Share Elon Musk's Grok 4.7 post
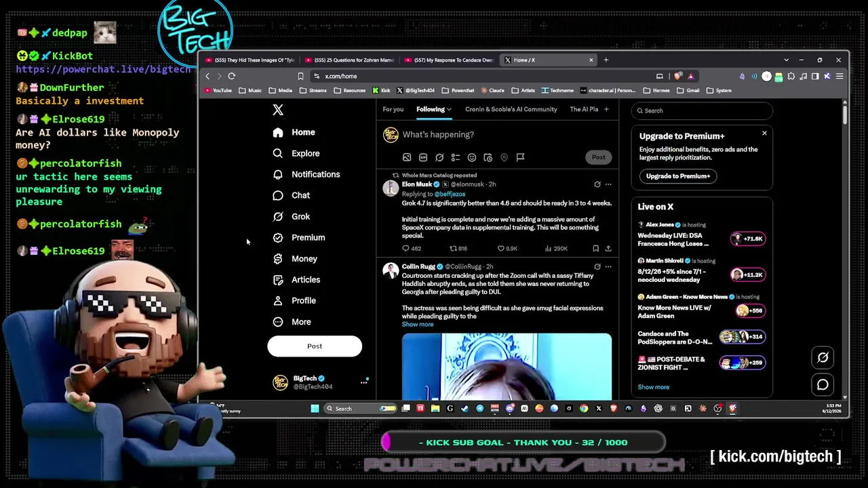 point(608,249)
